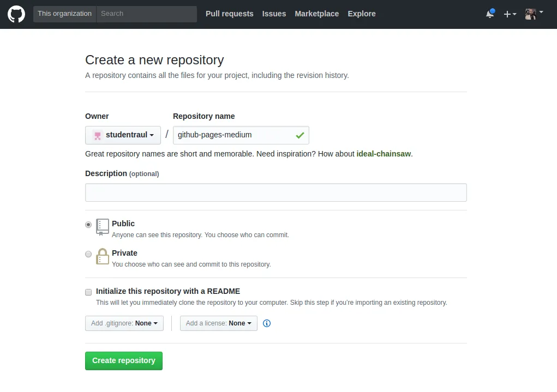The image size is (557, 392).
Task: Click the Create a new repository heading
Action: [x=154, y=59]
